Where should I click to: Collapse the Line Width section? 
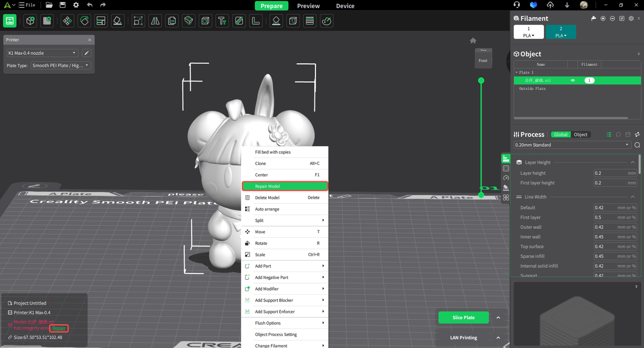coord(632,197)
